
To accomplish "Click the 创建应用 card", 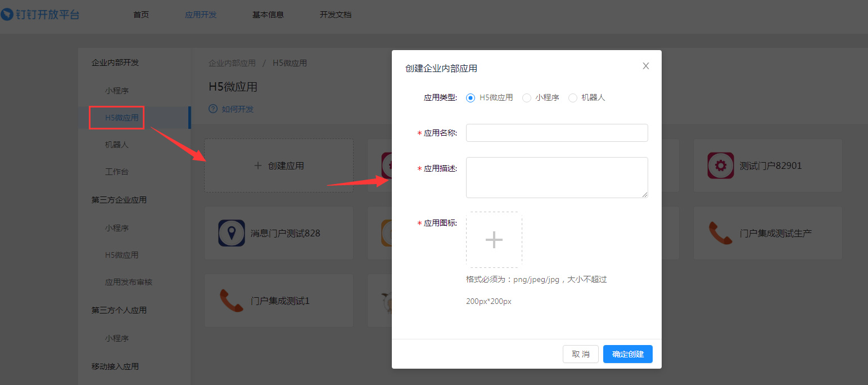I will tap(279, 165).
